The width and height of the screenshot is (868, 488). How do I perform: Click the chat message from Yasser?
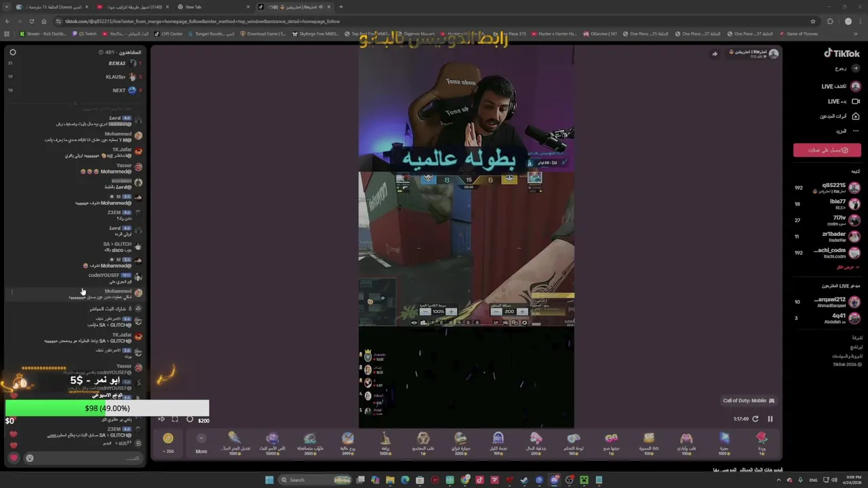click(107, 169)
